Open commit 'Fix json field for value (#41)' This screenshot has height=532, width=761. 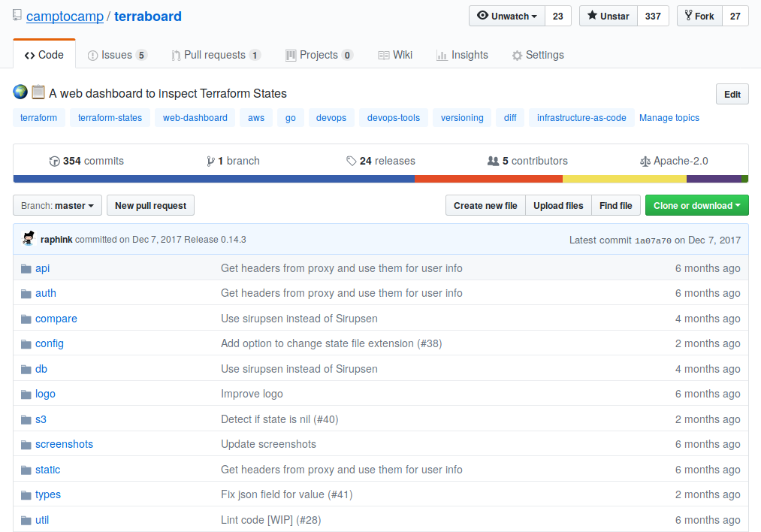click(x=287, y=494)
